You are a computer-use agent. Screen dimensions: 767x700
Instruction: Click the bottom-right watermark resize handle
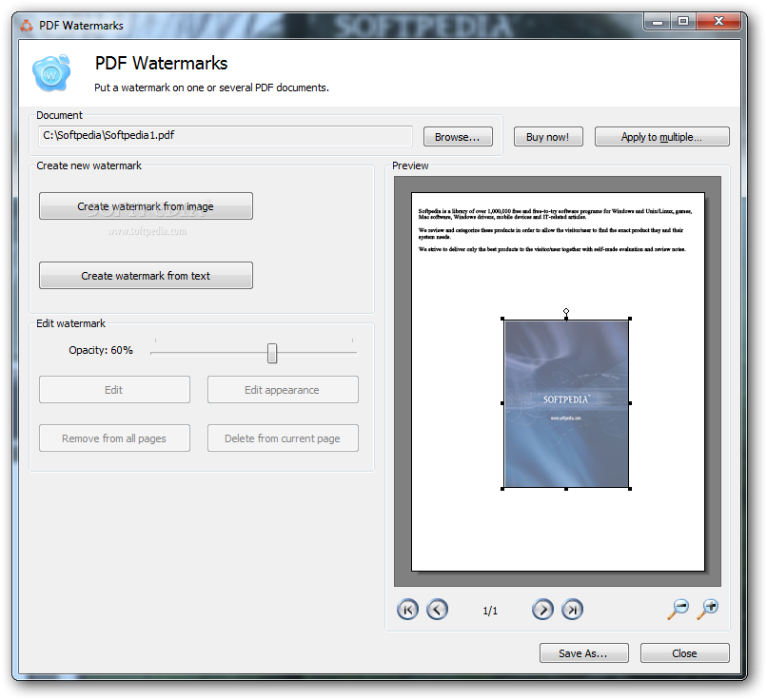(630, 489)
